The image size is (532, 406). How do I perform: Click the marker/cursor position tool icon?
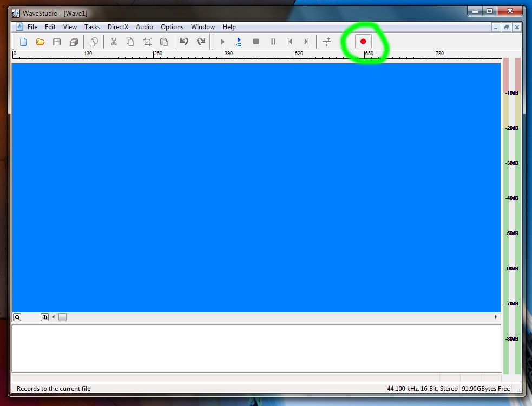pyautogui.click(x=327, y=42)
